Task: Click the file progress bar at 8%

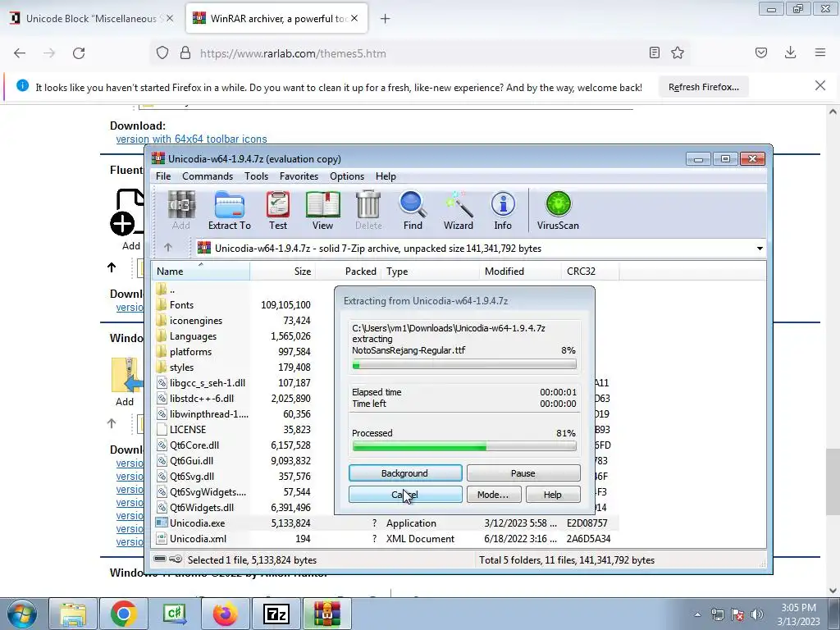Action: 464,365
